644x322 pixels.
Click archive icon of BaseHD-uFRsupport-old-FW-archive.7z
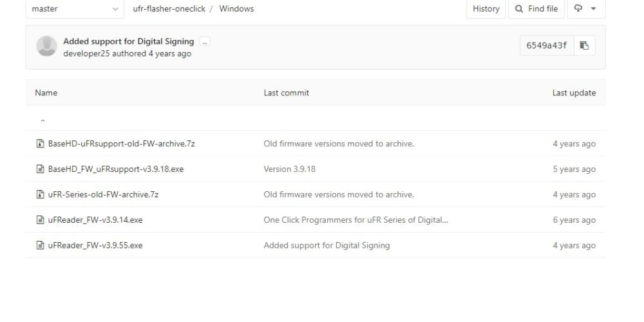point(40,144)
